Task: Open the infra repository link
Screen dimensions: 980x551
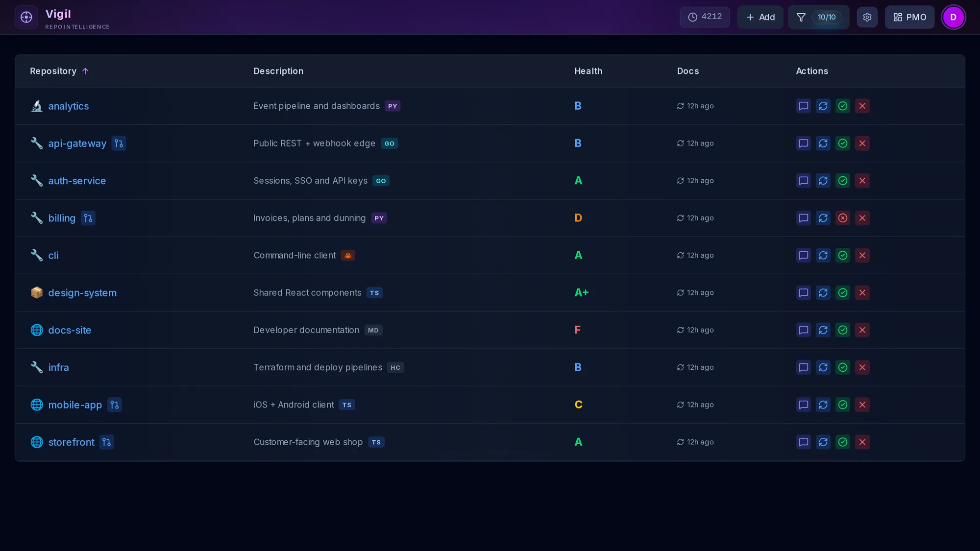Action: 58,367
